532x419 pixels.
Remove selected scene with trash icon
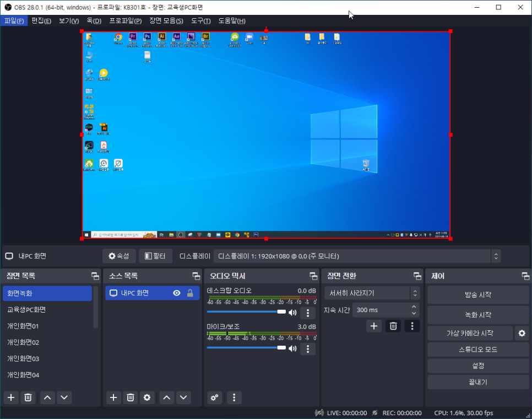point(28,397)
